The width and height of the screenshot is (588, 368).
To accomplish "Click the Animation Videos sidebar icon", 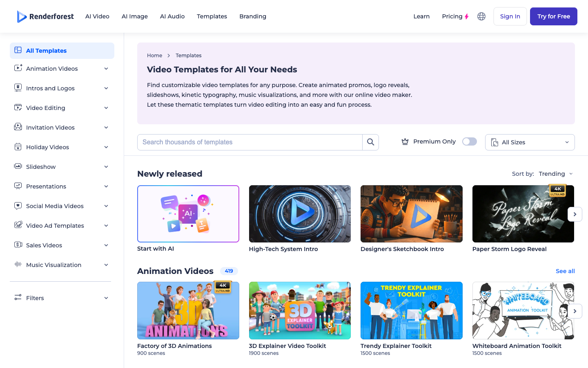I will 18,68.
